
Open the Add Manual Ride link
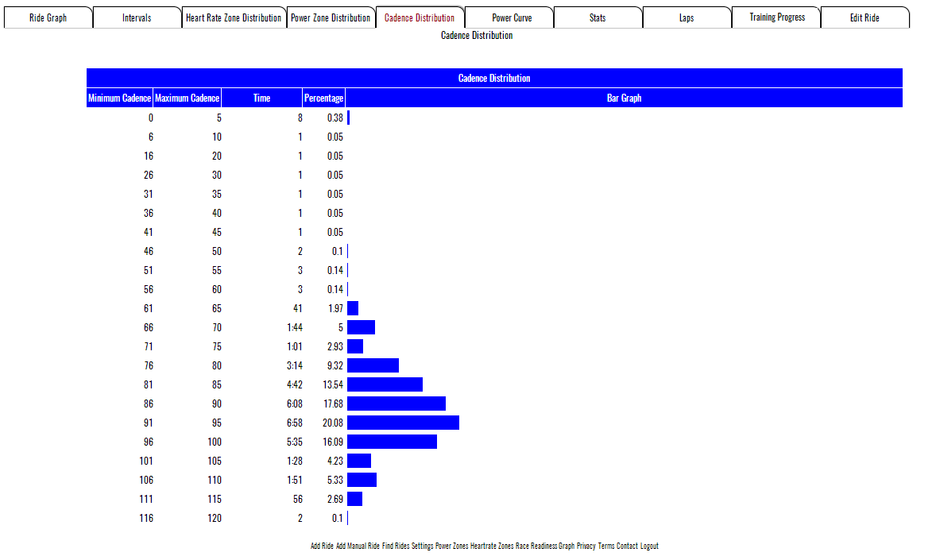coord(358,546)
